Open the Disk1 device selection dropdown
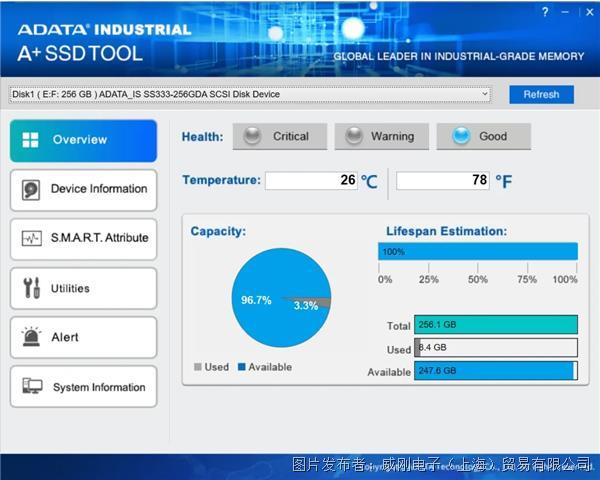 [250, 94]
